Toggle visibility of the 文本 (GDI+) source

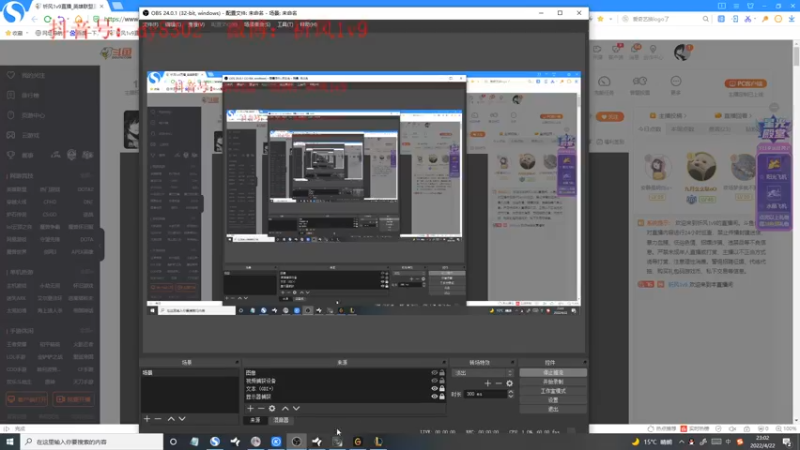434,389
